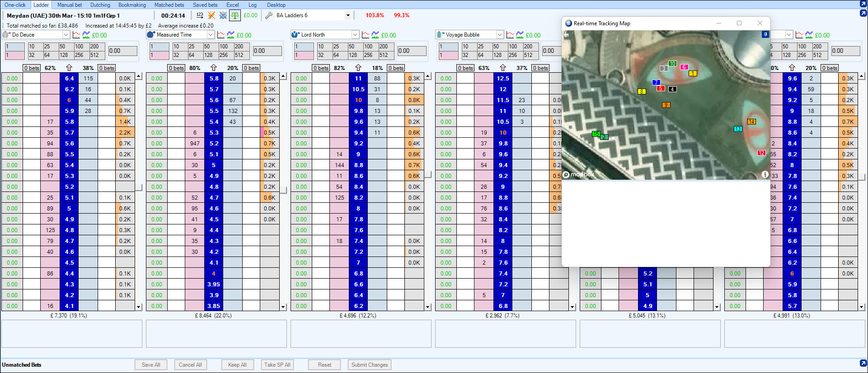The width and height of the screenshot is (868, 373).
Task: Click the 123 ordering icon in toolbar
Action: 200,15
